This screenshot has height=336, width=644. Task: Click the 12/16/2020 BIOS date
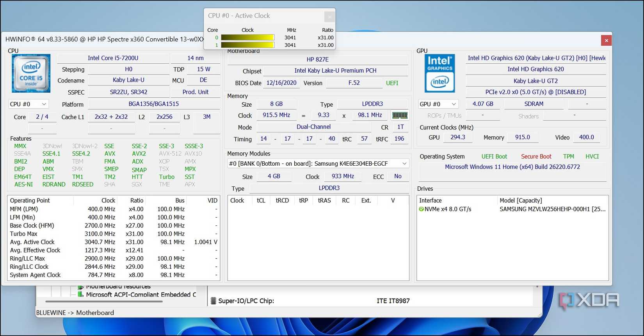281,83
